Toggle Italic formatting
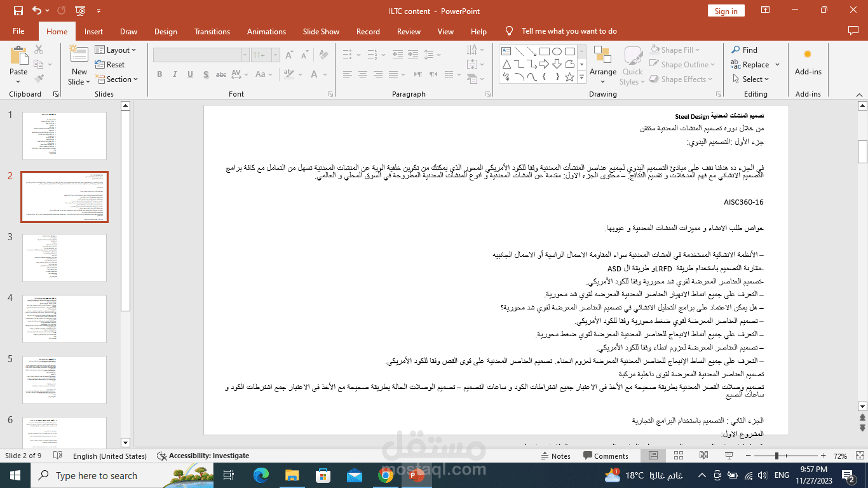 [175, 74]
